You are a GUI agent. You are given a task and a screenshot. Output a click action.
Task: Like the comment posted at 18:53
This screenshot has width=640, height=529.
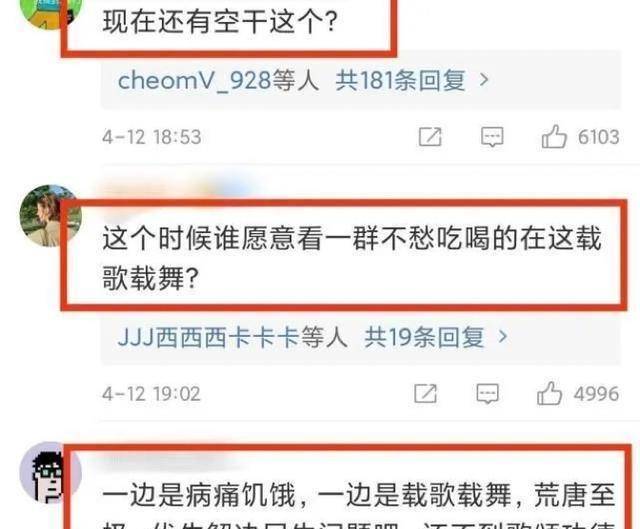(x=554, y=137)
